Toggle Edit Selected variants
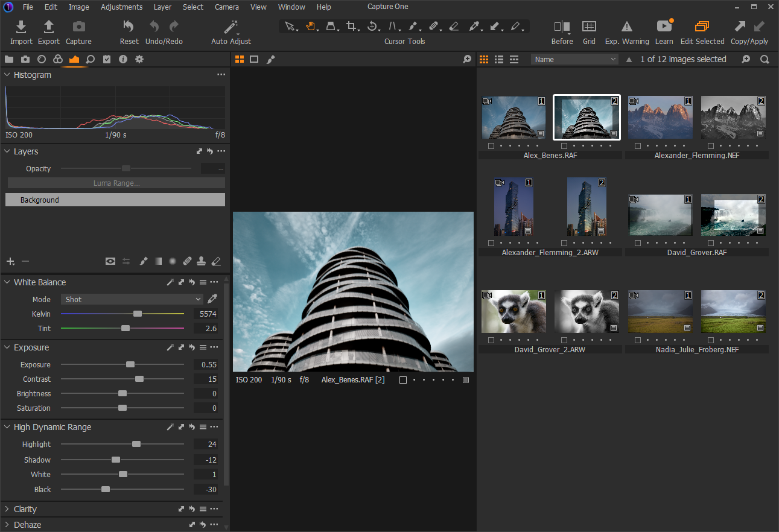The width and height of the screenshot is (779, 532). click(702, 27)
